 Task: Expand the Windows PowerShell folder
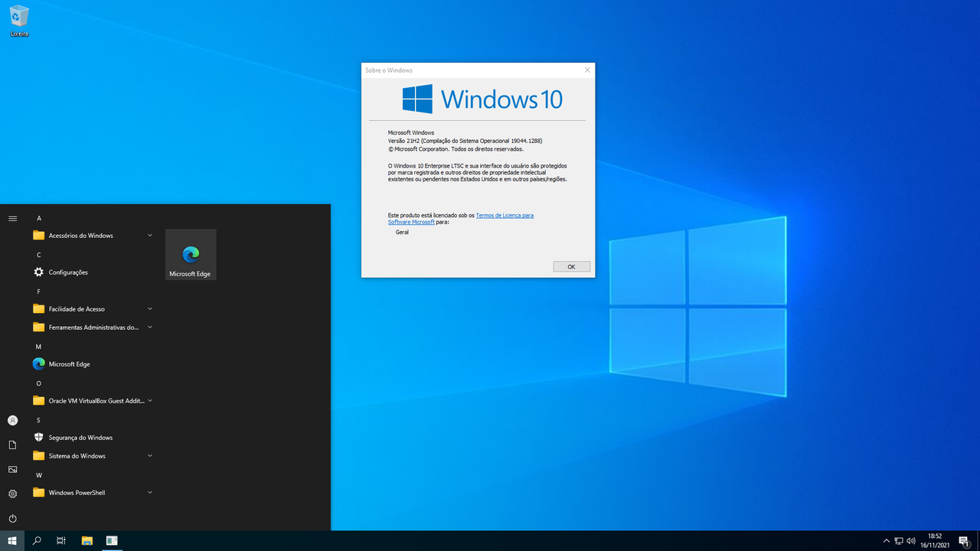(x=92, y=493)
